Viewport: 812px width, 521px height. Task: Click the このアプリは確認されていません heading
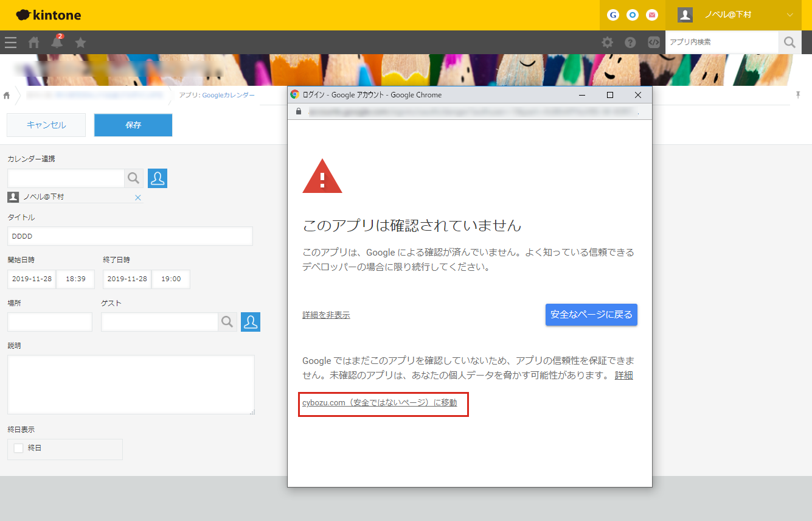(412, 225)
